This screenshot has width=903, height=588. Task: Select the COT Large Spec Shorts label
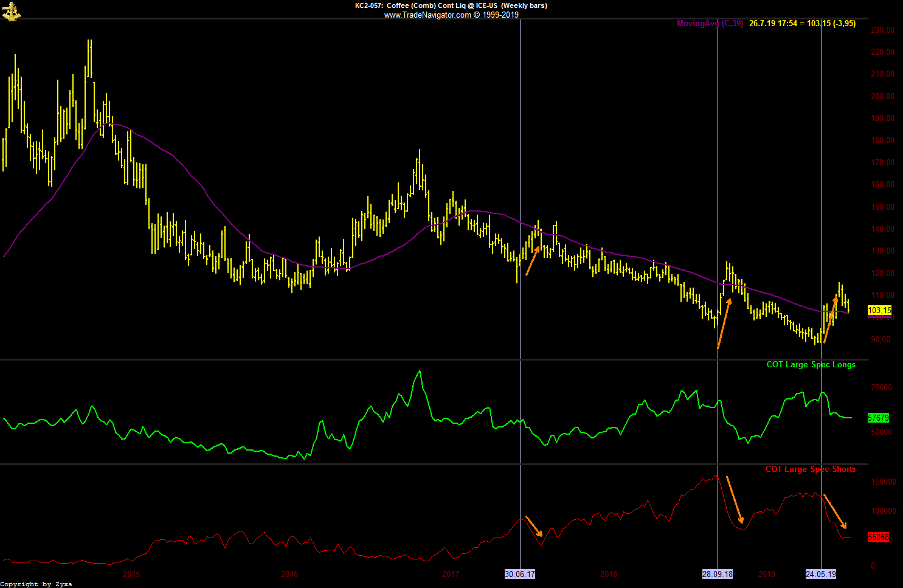coord(810,469)
